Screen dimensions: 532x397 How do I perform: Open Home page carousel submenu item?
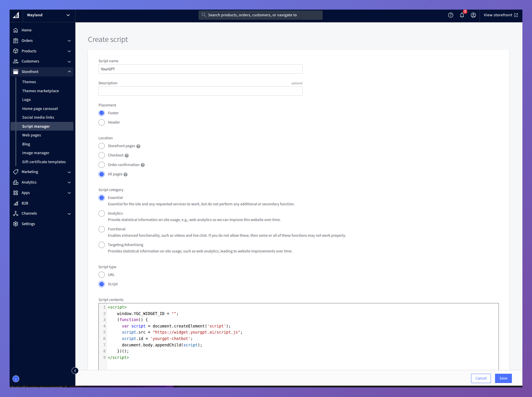[x=40, y=109]
